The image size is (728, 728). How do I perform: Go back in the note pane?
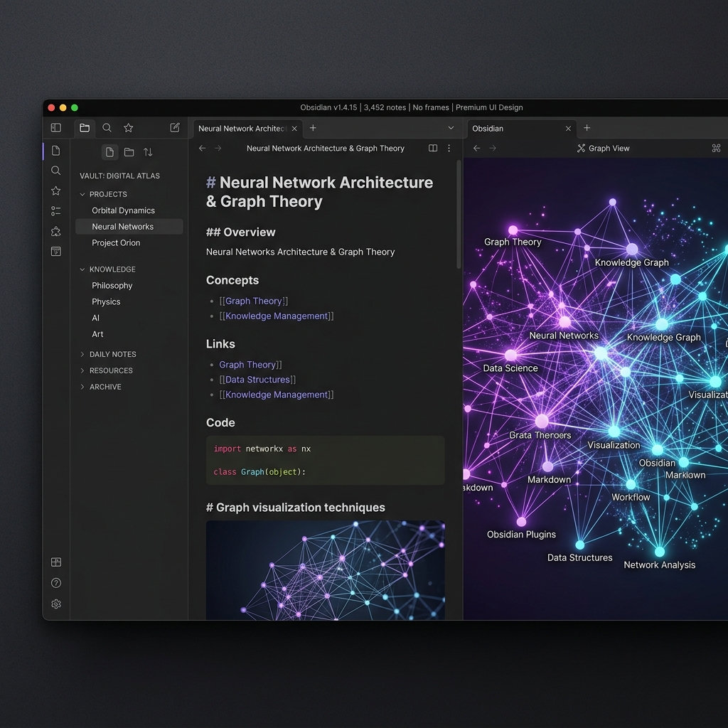click(202, 148)
